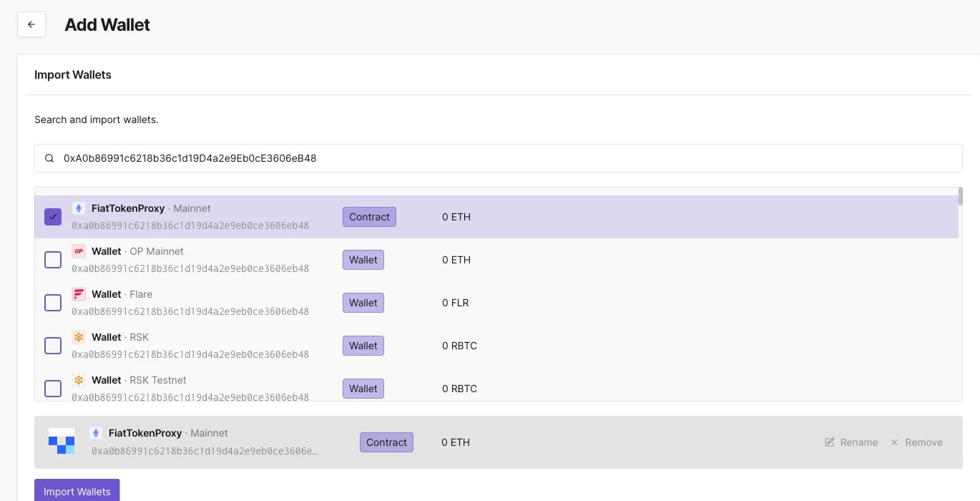Click Wallet badge in Flare row
This screenshot has width=980, height=501.
pos(363,303)
